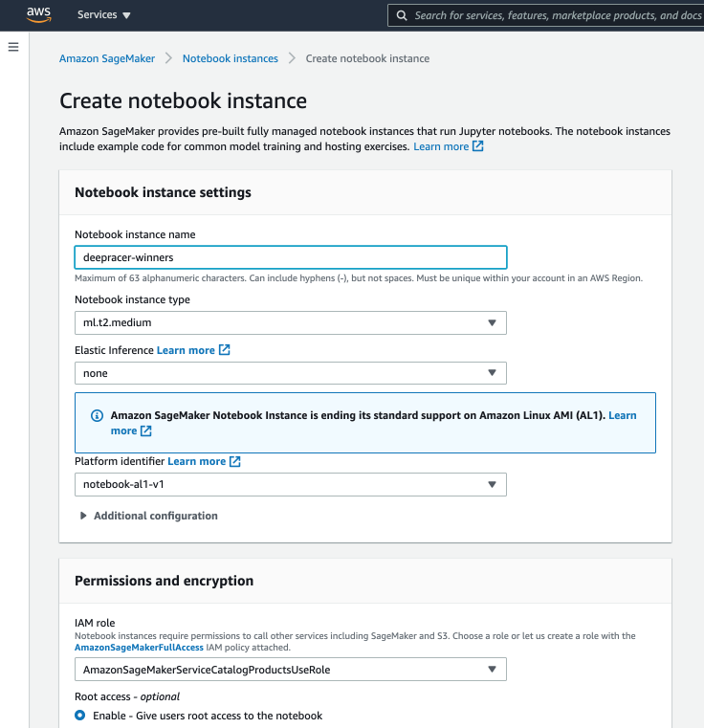Select the Enable root access radio button
This screenshot has height=728, width=704.
click(x=80, y=716)
